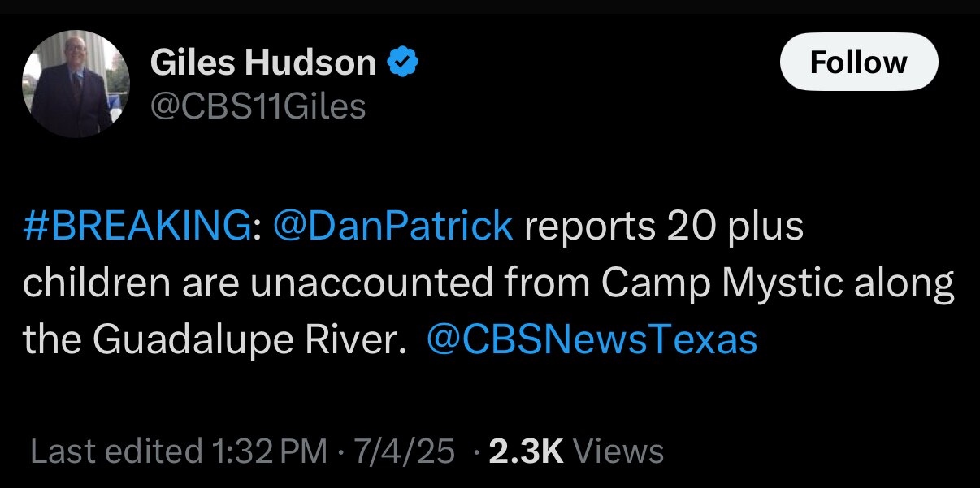Open the Camp Mystic tweet detail view

[488, 284]
